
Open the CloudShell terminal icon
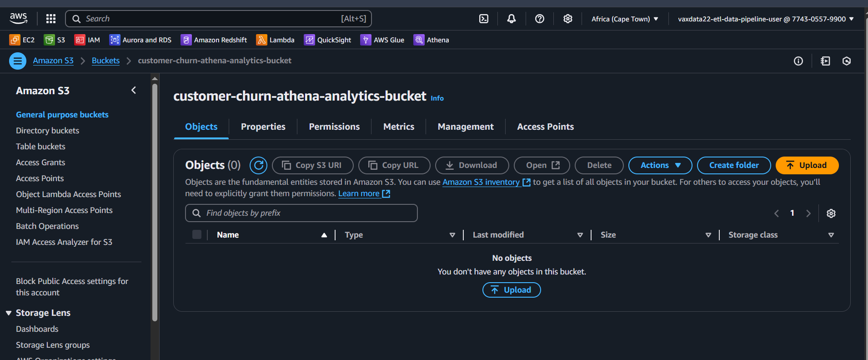[x=484, y=19]
